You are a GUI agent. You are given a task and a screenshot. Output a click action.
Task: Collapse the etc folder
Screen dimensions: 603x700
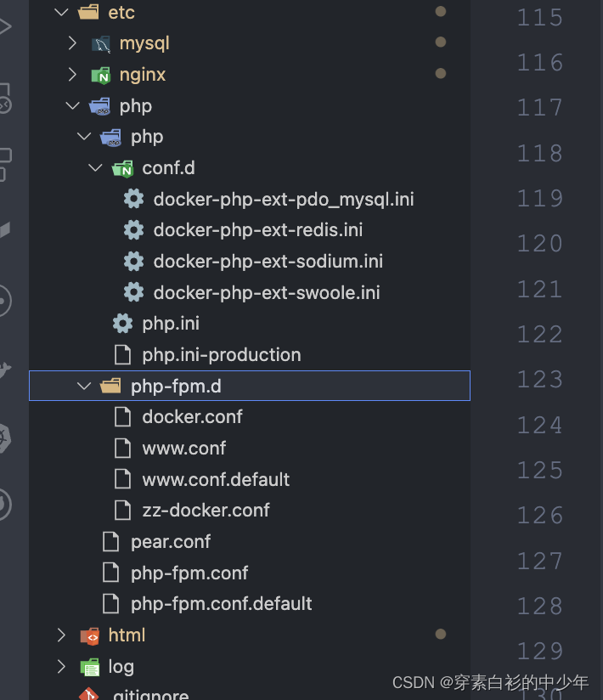pos(59,12)
